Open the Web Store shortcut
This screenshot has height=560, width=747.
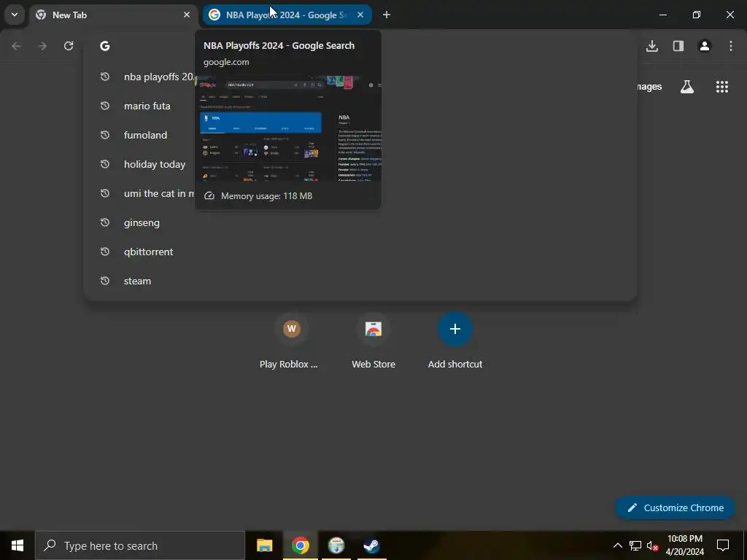coord(373,342)
